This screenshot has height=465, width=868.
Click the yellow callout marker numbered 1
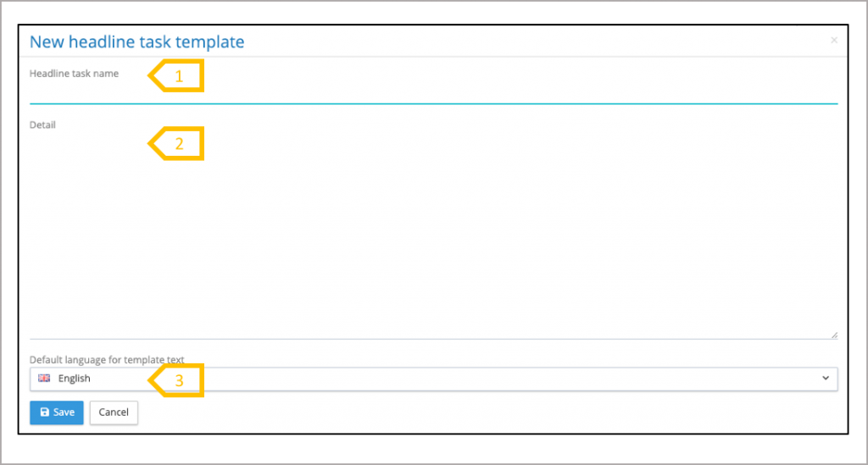[x=178, y=75]
